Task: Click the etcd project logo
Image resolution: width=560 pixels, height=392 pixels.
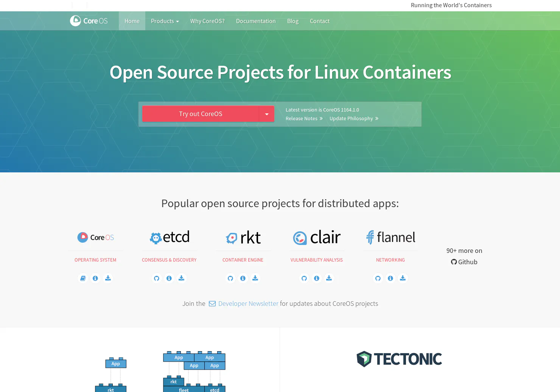Action: coord(170,237)
